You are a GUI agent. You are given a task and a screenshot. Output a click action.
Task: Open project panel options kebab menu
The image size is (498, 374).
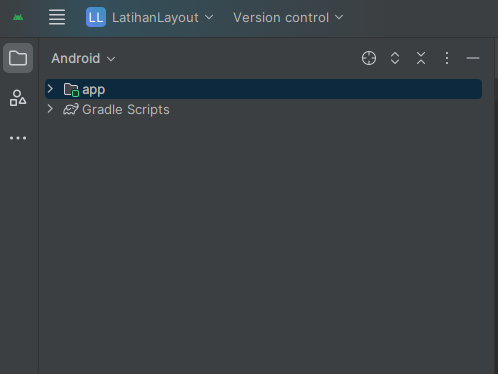[447, 58]
